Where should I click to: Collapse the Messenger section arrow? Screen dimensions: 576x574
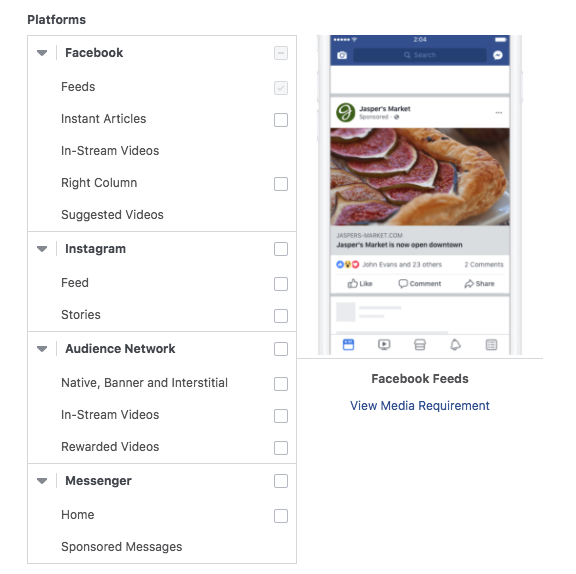(42, 481)
